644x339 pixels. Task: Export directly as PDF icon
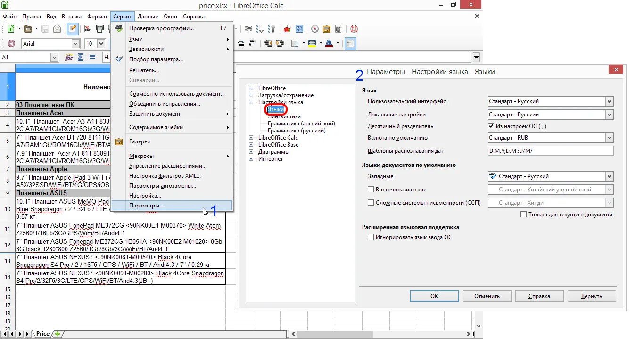pos(88,29)
